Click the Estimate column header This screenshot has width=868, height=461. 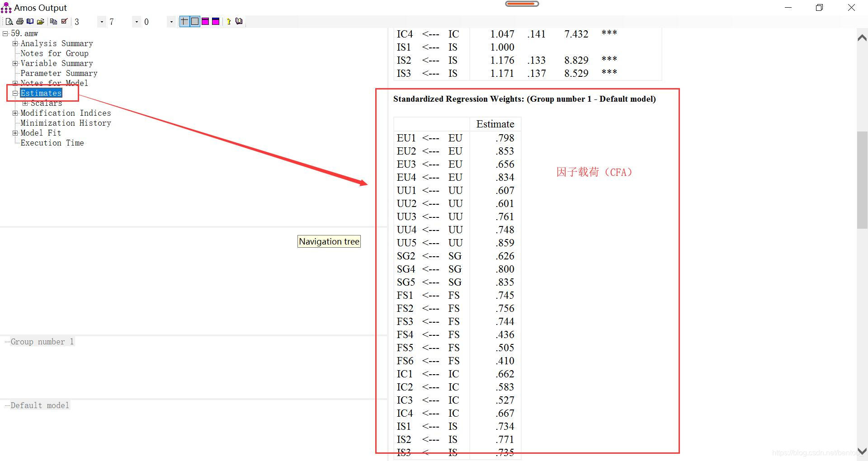click(x=495, y=124)
